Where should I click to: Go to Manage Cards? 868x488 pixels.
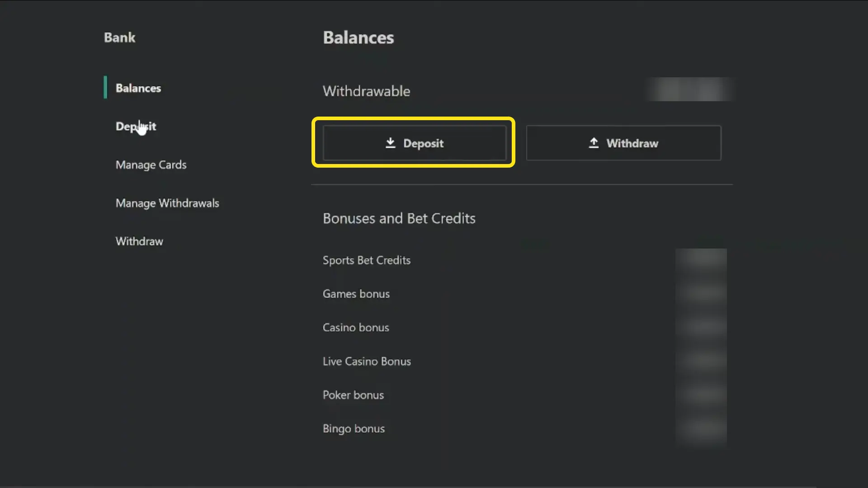click(151, 165)
